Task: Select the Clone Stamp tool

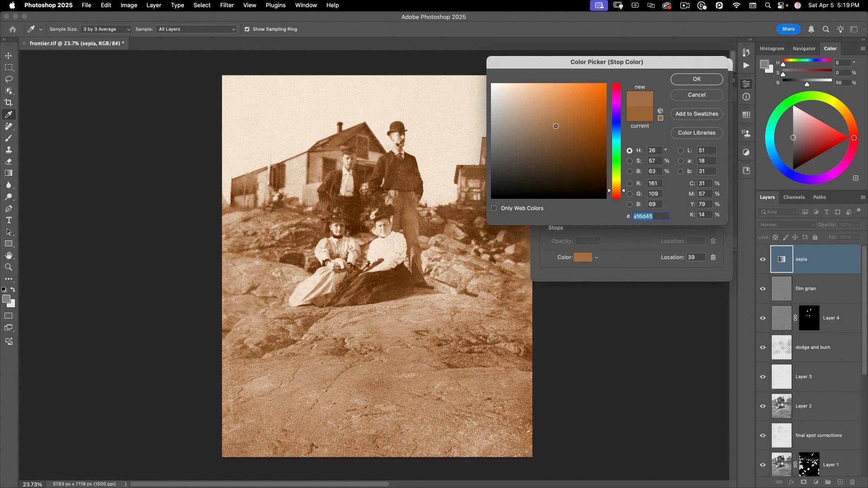Action: 9,150
